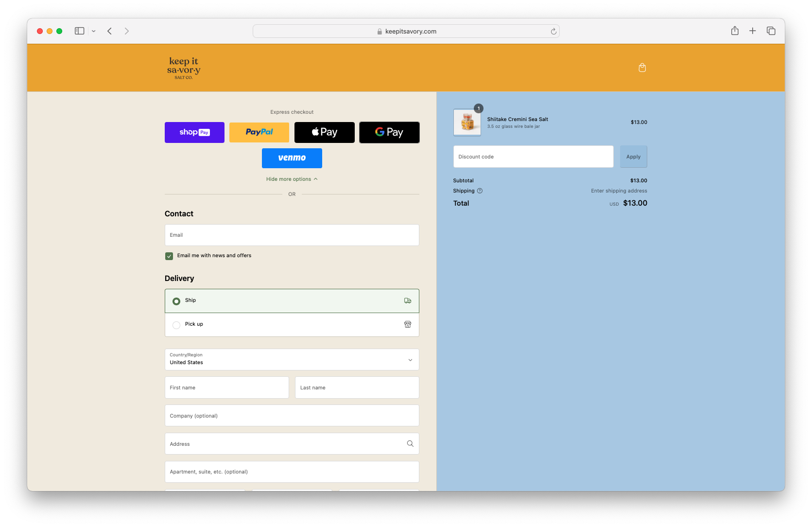Click the 3.5 oz glass wire bale jar text
Viewport: 812px width, 527px height.
click(514, 126)
